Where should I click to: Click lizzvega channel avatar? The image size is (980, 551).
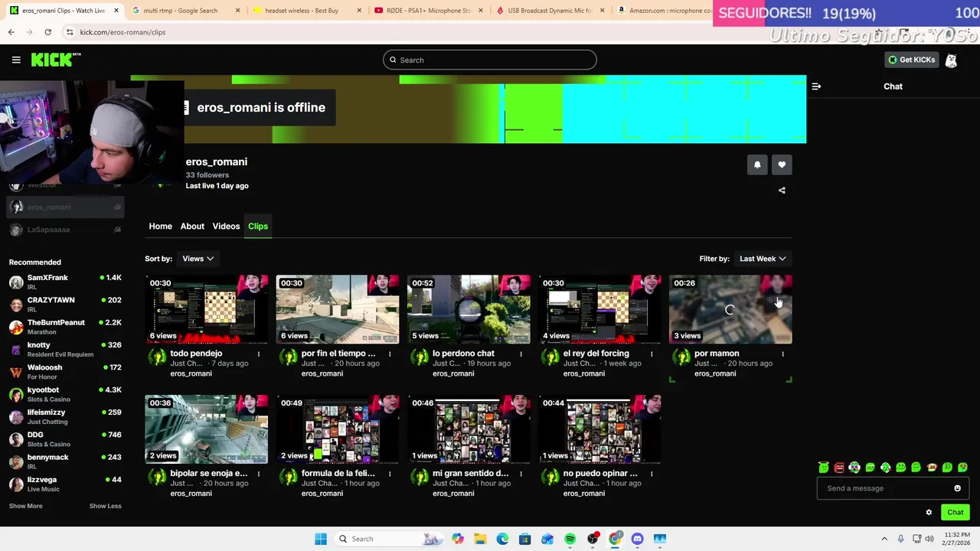tap(16, 484)
